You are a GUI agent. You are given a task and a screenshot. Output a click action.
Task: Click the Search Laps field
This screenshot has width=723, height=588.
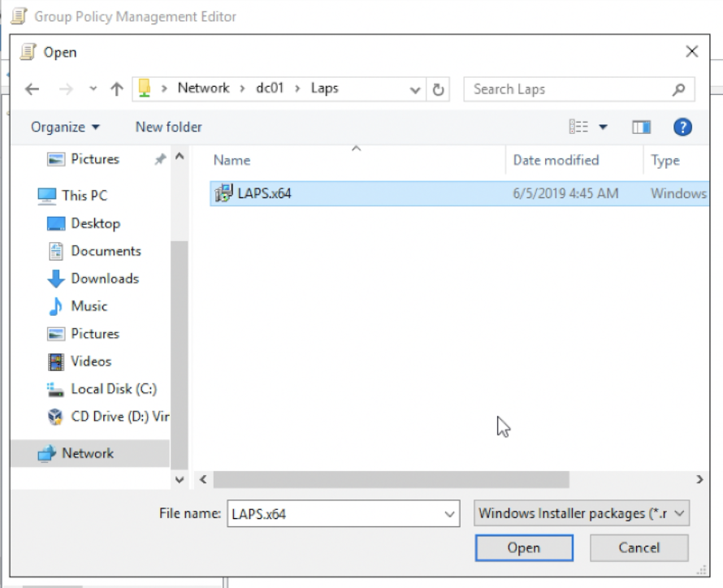coord(579,89)
